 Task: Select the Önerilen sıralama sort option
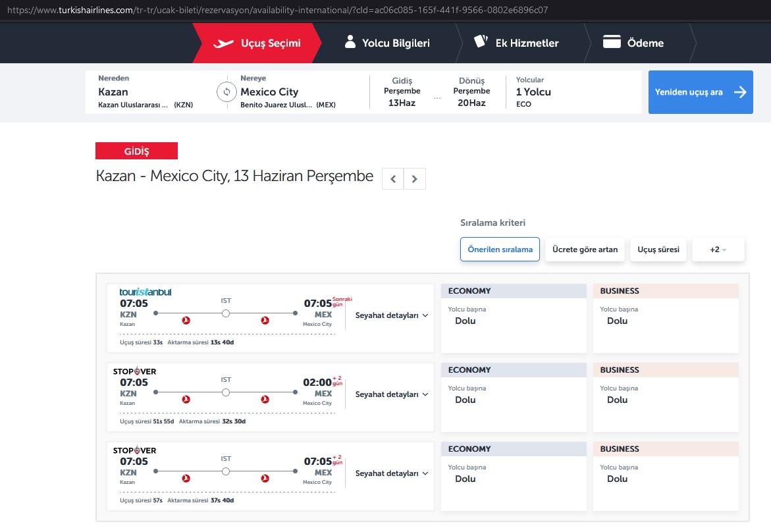500,250
